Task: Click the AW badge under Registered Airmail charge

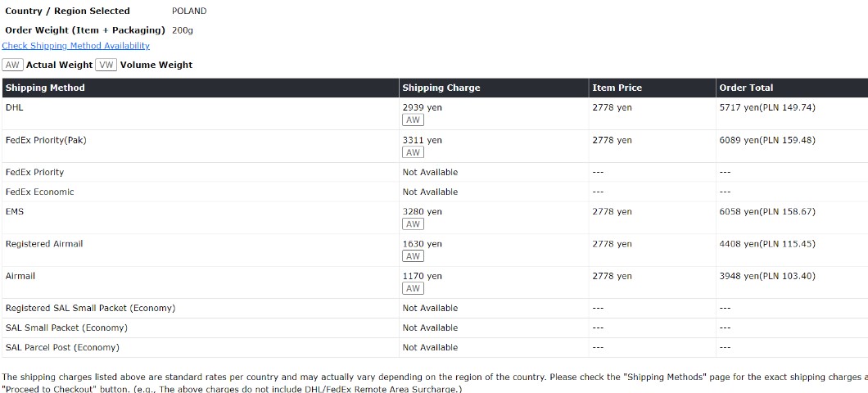Action: click(413, 256)
